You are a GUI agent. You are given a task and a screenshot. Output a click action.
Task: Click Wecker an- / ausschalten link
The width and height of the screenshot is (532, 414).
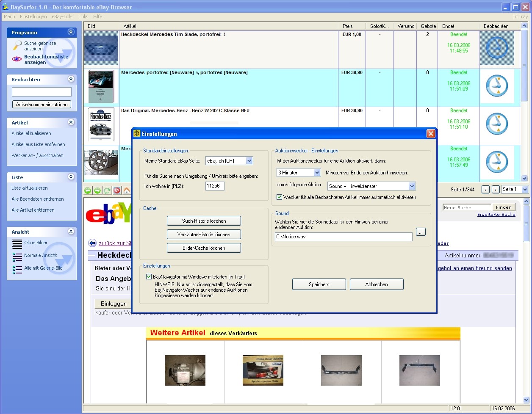37,155
